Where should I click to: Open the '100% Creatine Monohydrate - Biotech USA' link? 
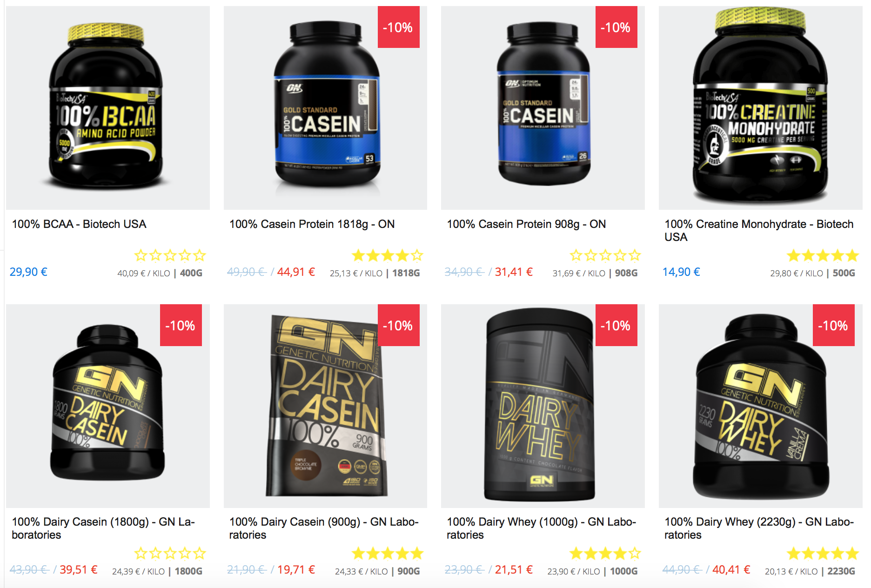coord(759,231)
